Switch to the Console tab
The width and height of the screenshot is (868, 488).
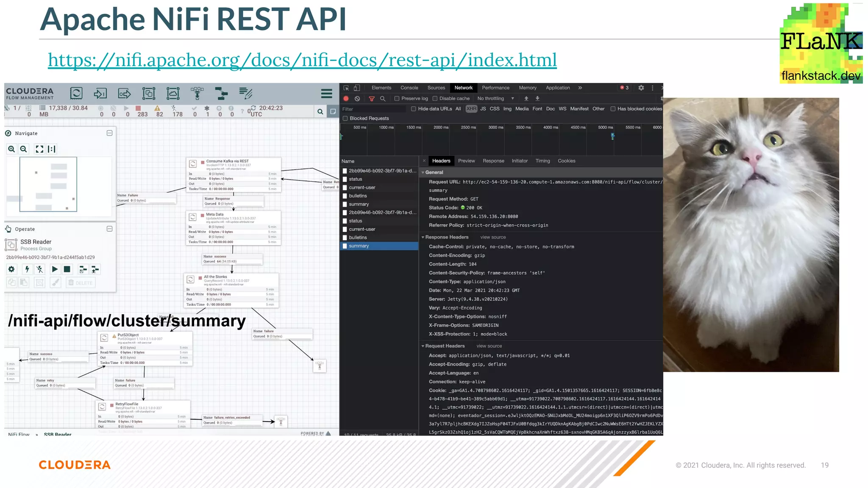[409, 88]
